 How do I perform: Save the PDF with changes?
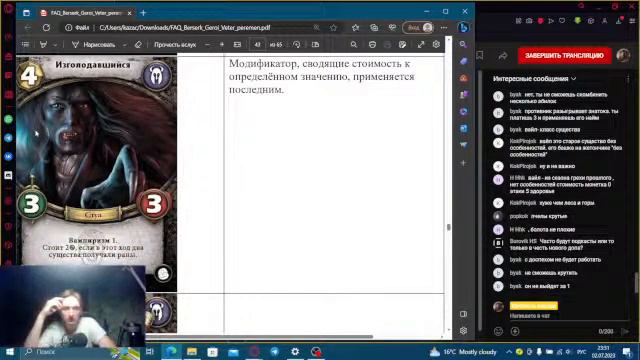(x=402, y=44)
